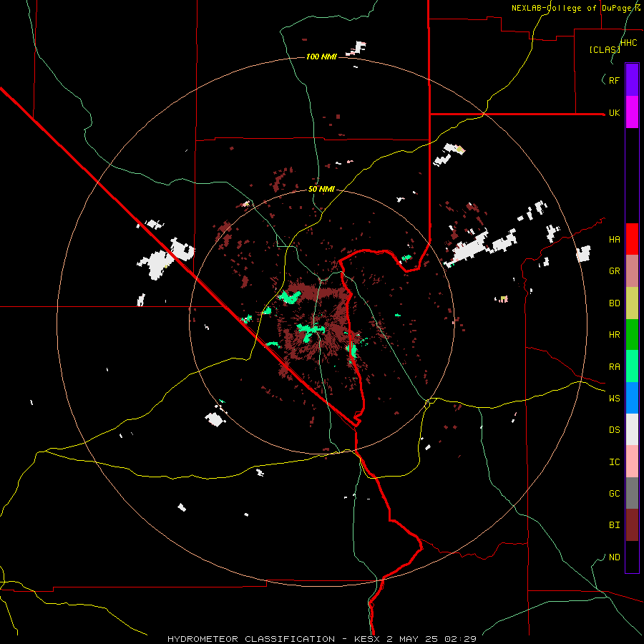The height and width of the screenshot is (644, 644).
Task: Click the brown BI legend swatch
Action: [632, 525]
